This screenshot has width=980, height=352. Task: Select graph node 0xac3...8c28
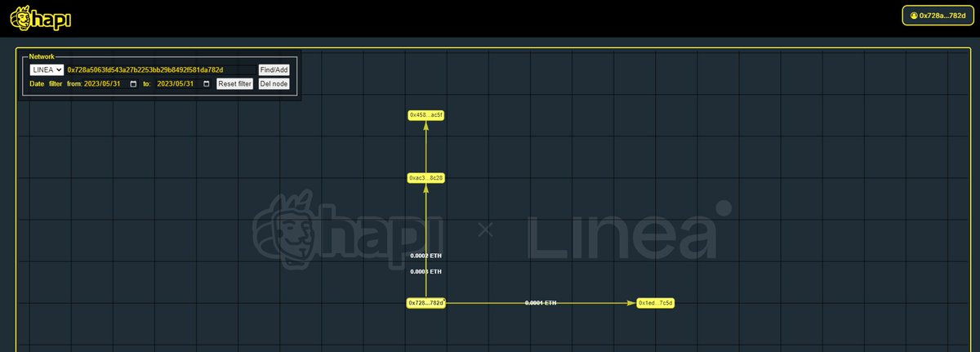(426, 177)
